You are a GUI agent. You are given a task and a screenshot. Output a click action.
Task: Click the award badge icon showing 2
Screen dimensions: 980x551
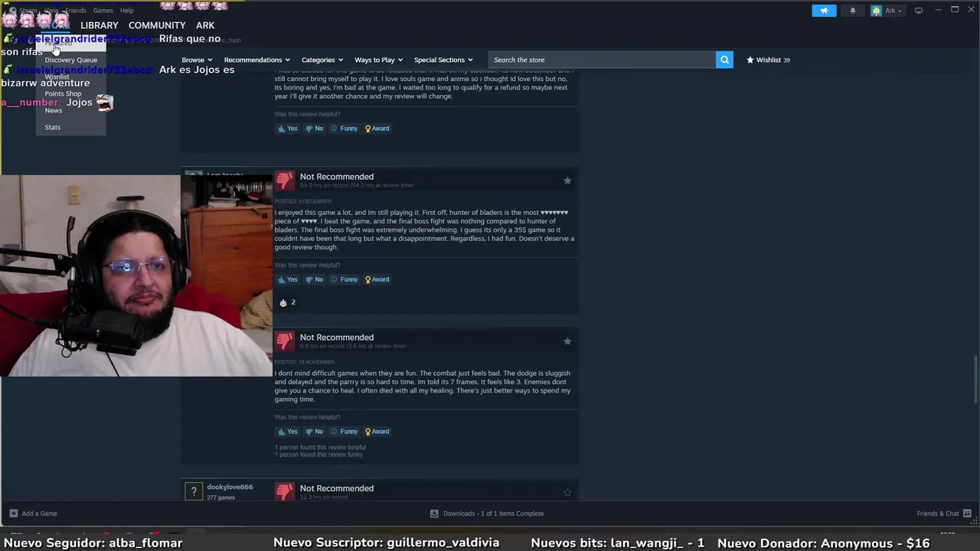(x=283, y=302)
